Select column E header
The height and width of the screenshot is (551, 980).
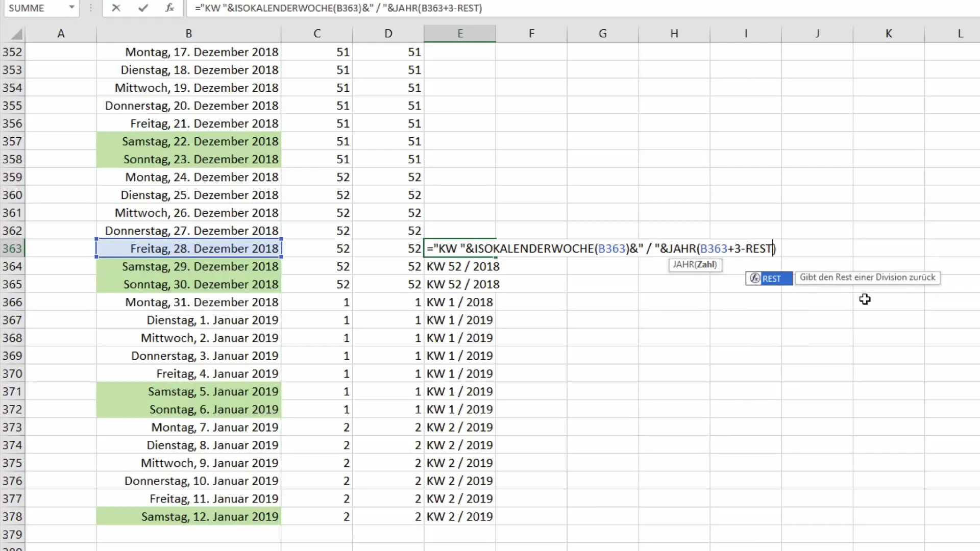coord(460,34)
